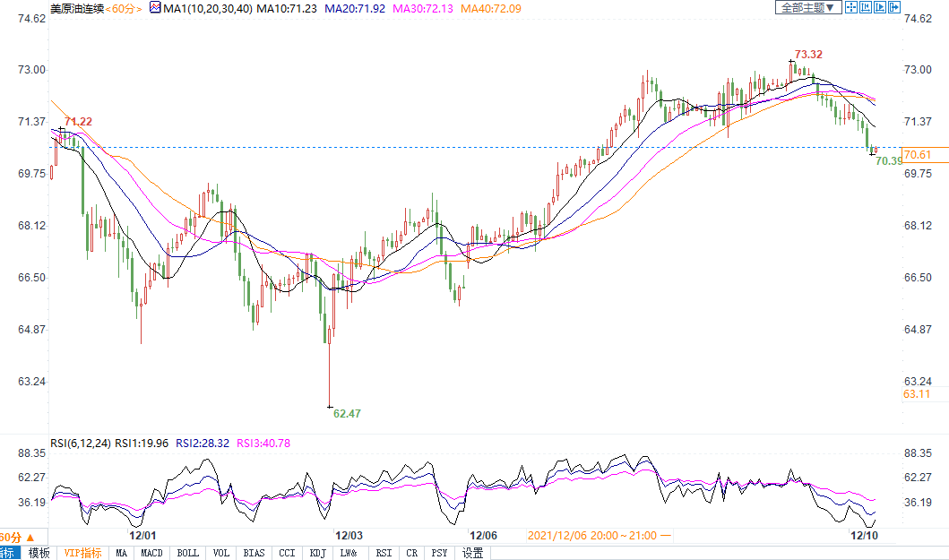
Task: Click the second layout icon at top right
Action: (x=866, y=7)
